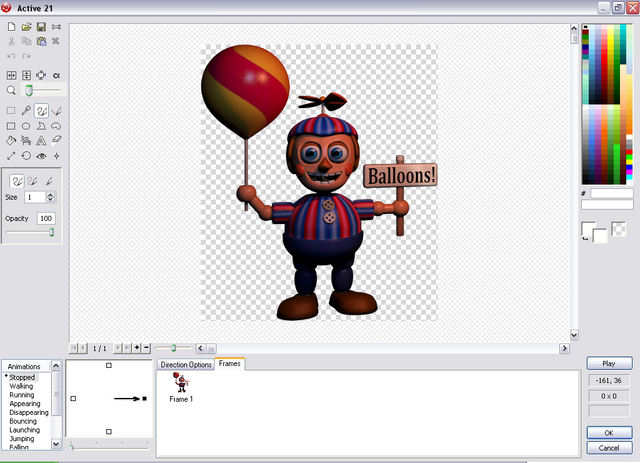This screenshot has height=463, width=640.
Task: Select the Ellipse tool
Action: tap(26, 126)
